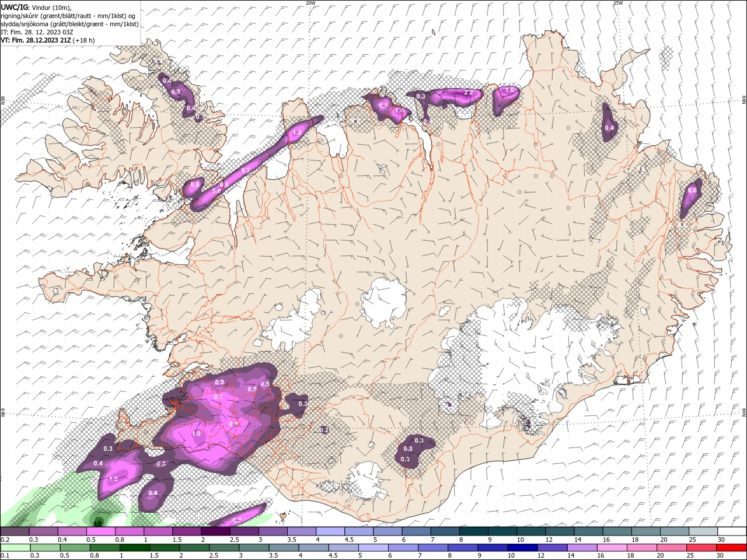This screenshot has width=747, height=560.
Task: Click the '3.5' label on the snow scale row
Action: [291, 540]
